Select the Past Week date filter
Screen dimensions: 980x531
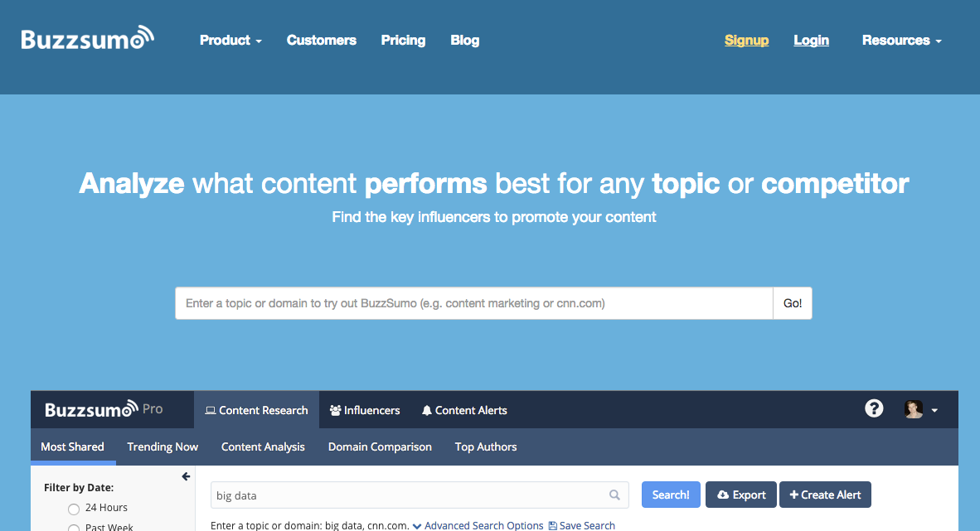[74, 528]
